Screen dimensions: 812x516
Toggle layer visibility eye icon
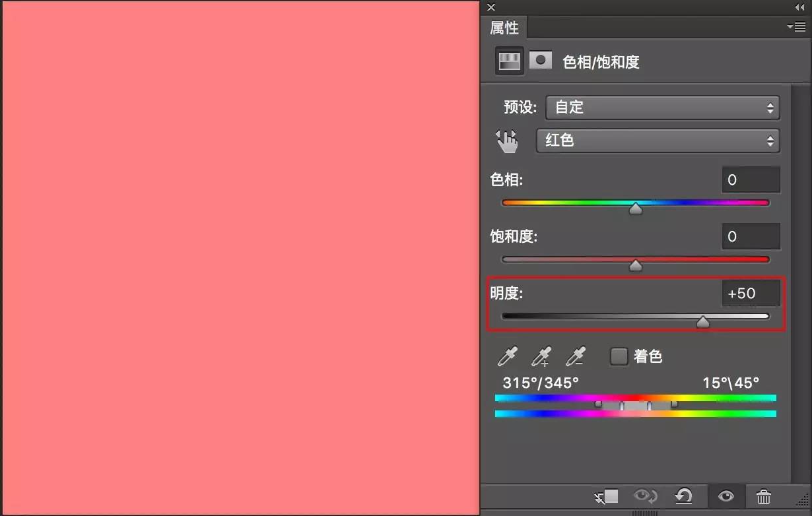point(726,496)
